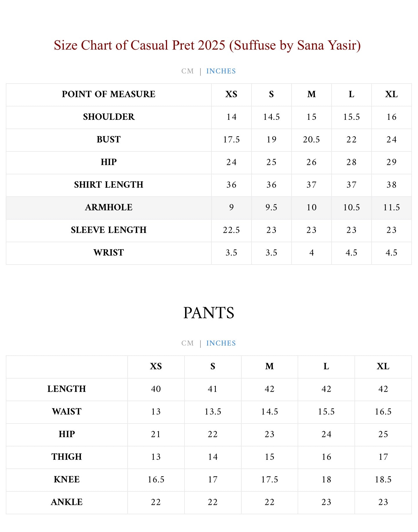Screen dimensions: 418x532
Task: Switch the PANTS chart to CM
Action: 187,343
